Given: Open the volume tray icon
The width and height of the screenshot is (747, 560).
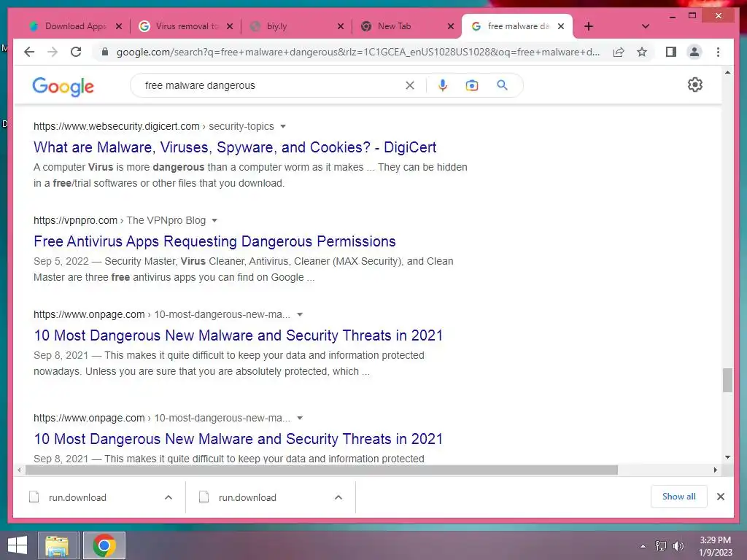Looking at the screenshot, I should pyautogui.click(x=678, y=546).
